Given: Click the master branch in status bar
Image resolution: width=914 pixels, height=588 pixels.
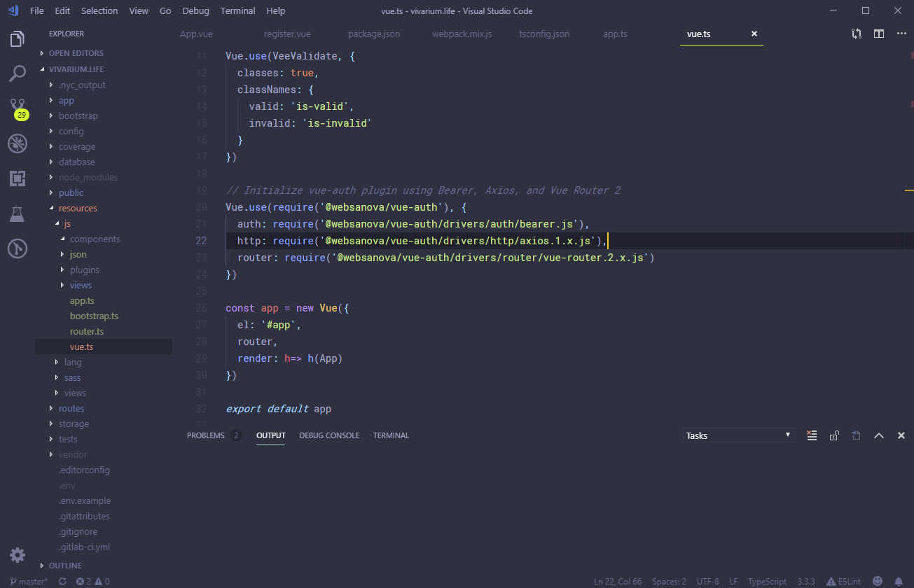Looking at the screenshot, I should [x=29, y=581].
